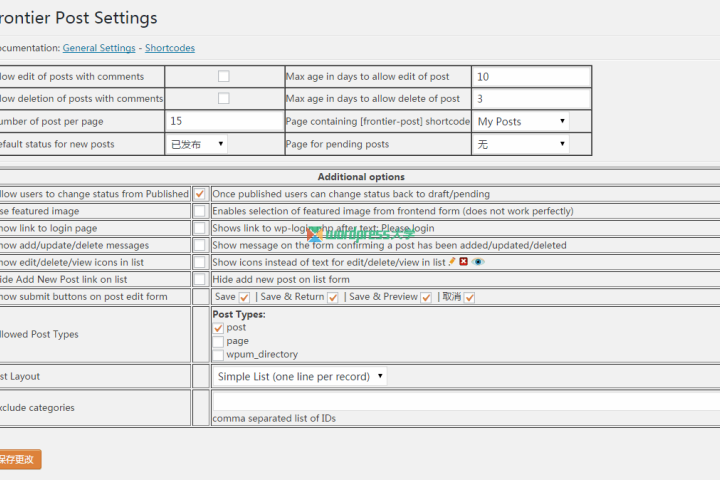The width and height of the screenshot is (720, 480).
Task: Uncheck the Save & Return button checkbox
Action: pyautogui.click(x=333, y=297)
